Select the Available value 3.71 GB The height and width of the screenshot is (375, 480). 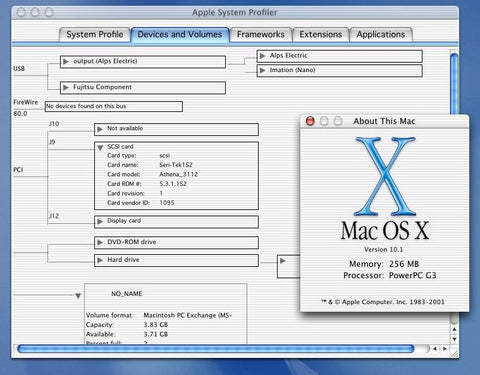156,334
